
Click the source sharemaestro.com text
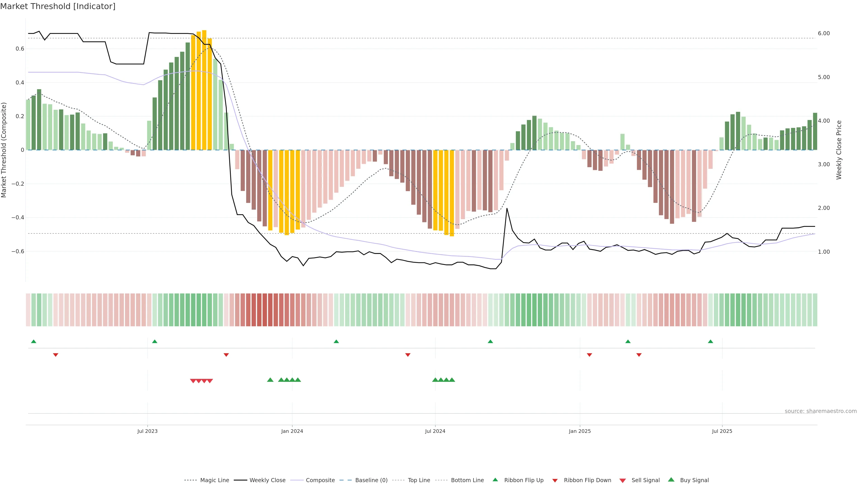821,411
